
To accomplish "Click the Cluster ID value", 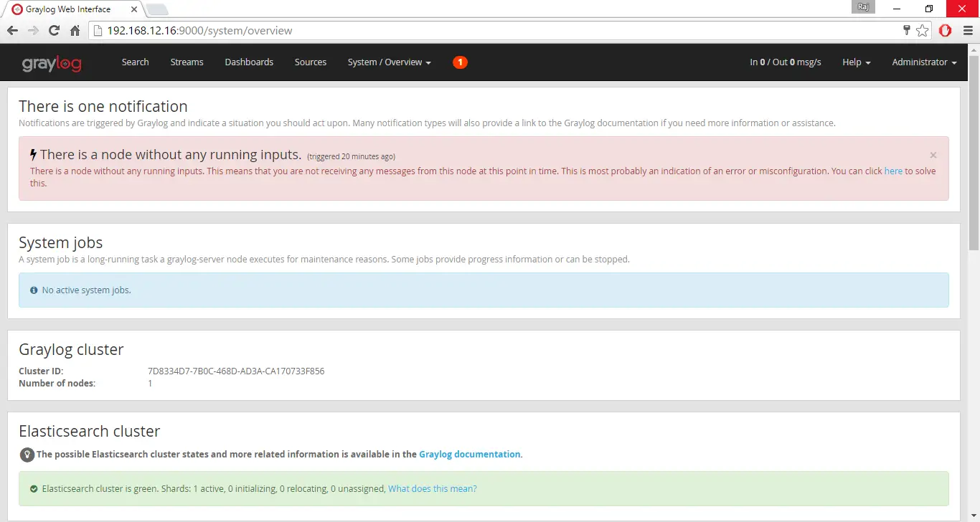I will (x=236, y=371).
